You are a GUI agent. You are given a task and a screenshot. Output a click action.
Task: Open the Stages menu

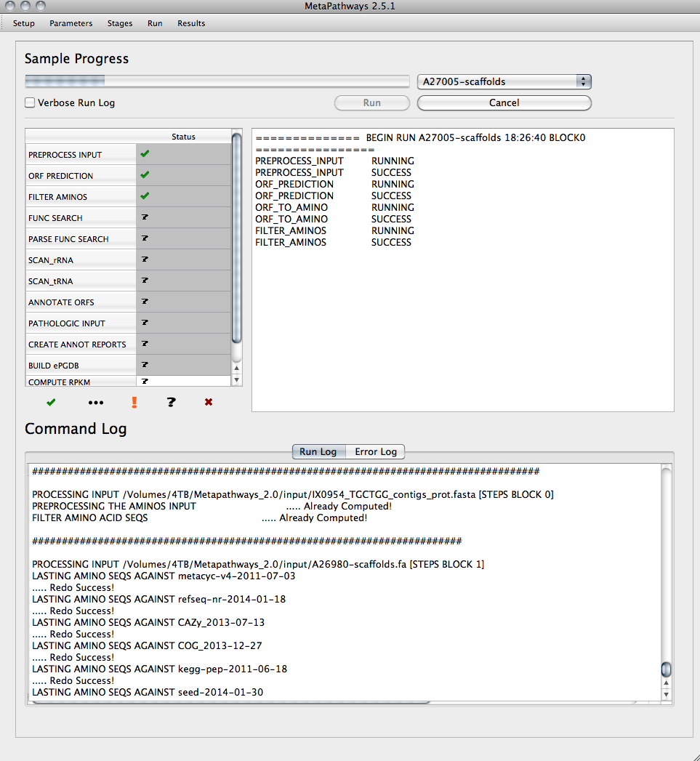point(119,23)
